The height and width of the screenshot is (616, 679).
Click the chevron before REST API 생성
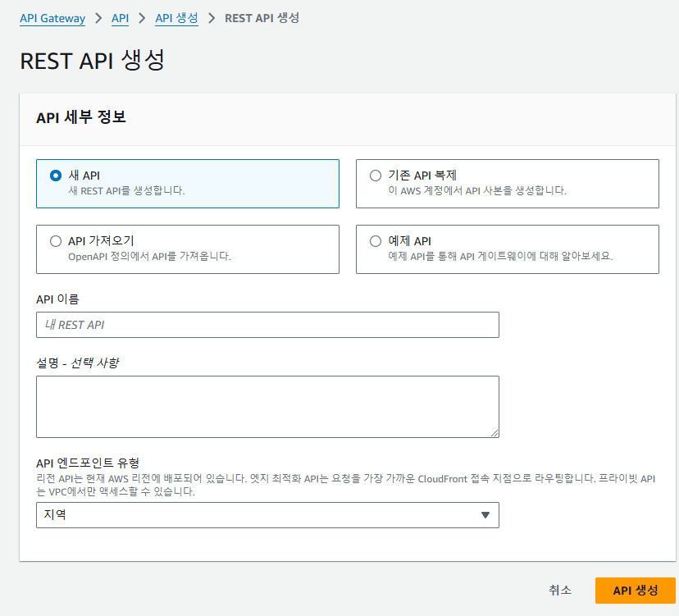tap(212, 18)
